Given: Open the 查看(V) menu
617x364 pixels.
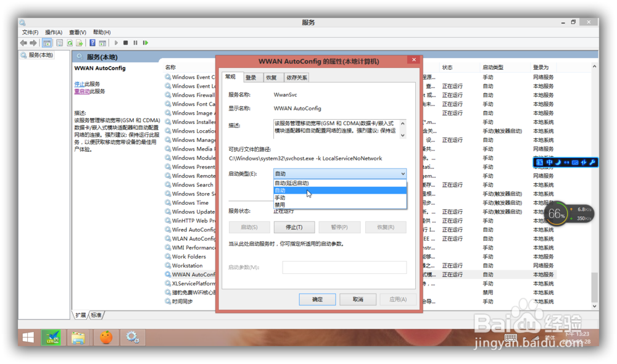Looking at the screenshot, I should [78, 32].
